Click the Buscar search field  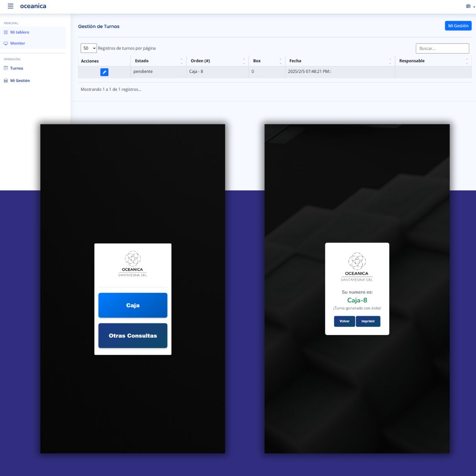[x=442, y=48]
